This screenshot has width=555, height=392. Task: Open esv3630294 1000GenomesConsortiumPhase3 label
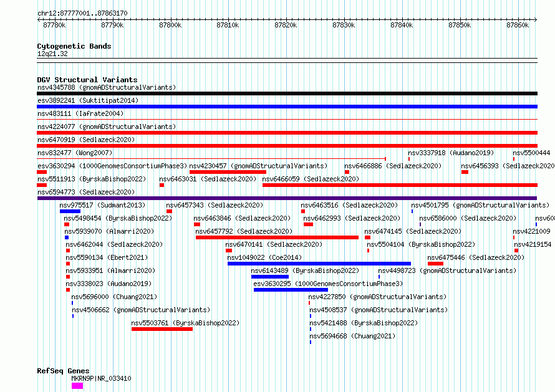112,166
